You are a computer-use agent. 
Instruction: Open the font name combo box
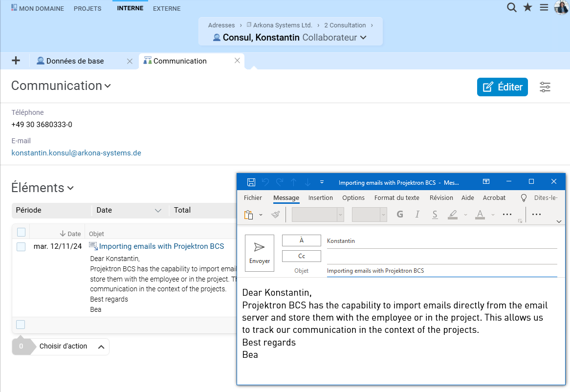[318, 215]
